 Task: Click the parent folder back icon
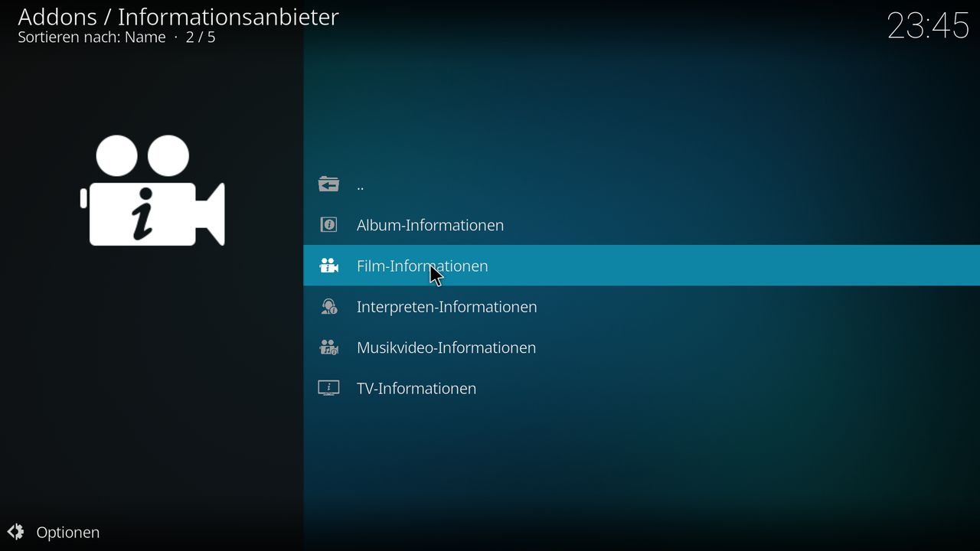click(328, 184)
